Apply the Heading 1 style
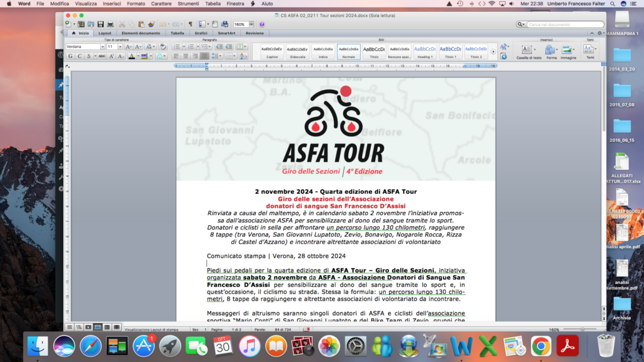This screenshot has height=362, width=644. (425, 52)
